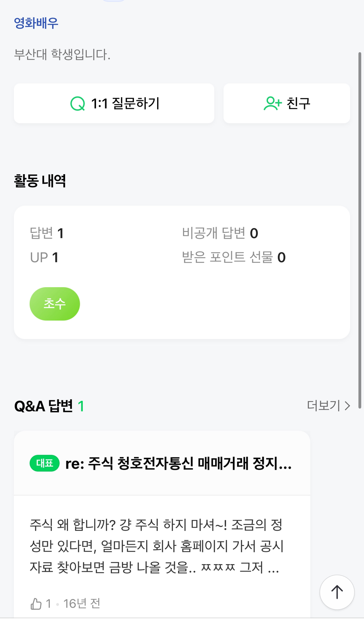Image resolution: width=364 pixels, height=621 pixels.
Task: Select the UP 1 stat
Action: point(44,257)
